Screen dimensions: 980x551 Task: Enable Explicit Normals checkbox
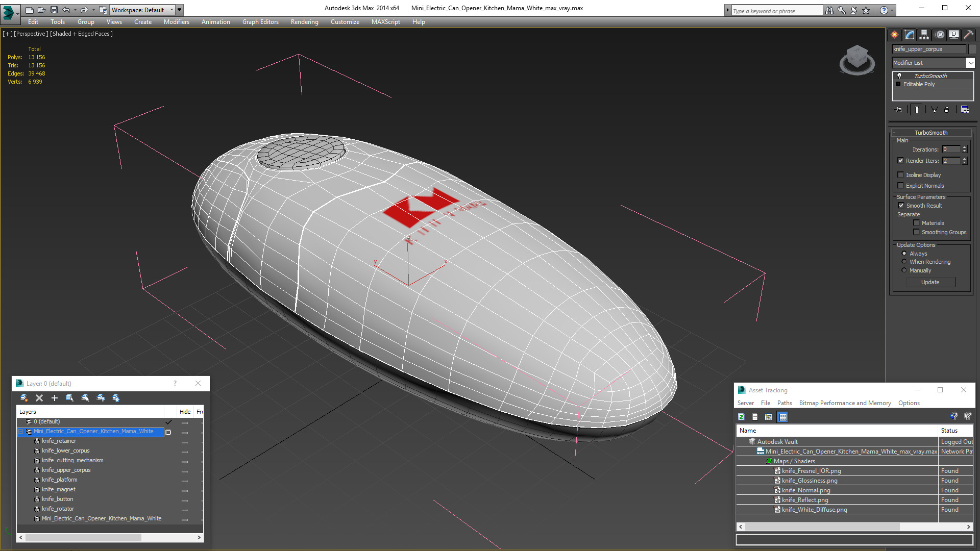(x=900, y=186)
